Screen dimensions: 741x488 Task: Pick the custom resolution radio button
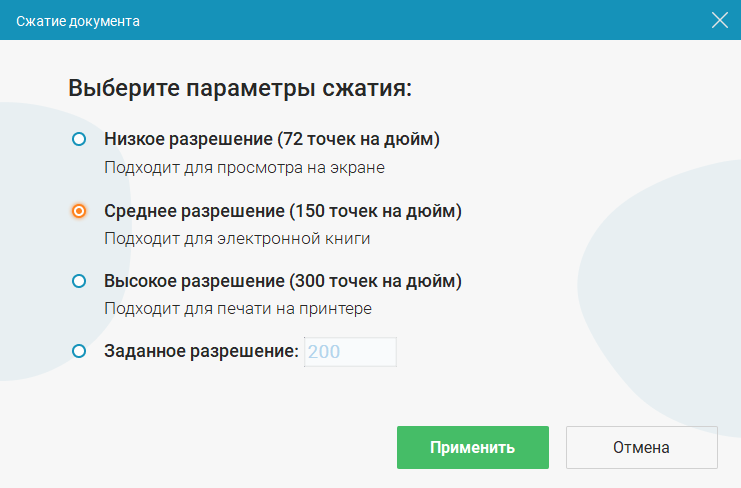(x=79, y=351)
